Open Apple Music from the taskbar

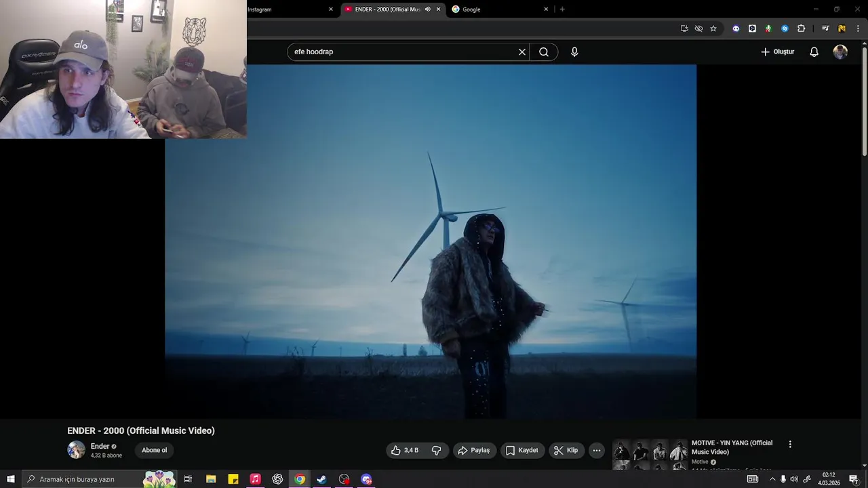click(255, 479)
